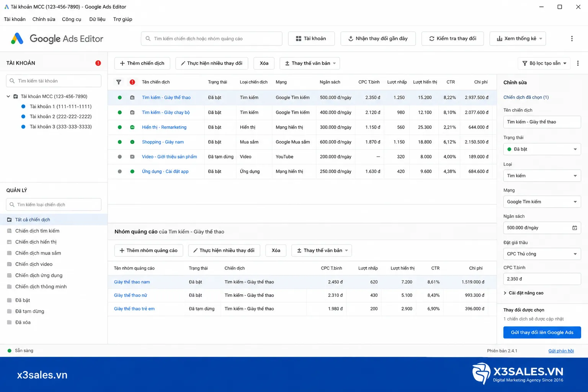
Task: Click the Thêm nhóm quảng cáo button
Action: coord(149,250)
